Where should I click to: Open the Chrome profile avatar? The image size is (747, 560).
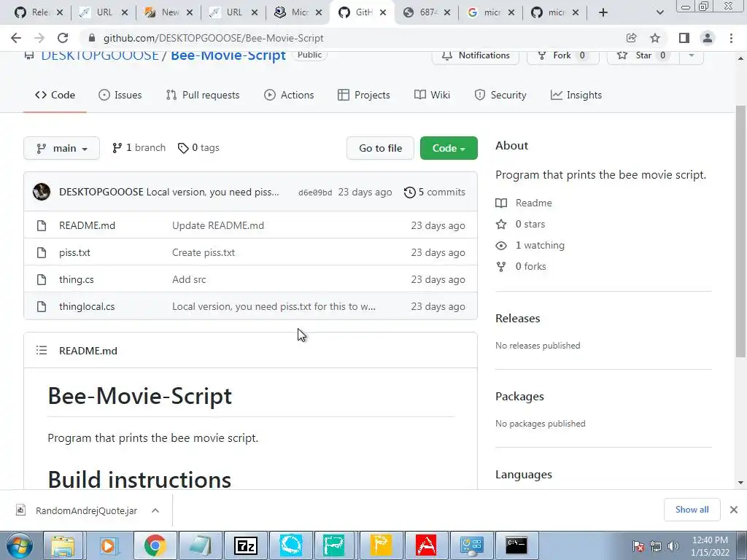pyautogui.click(x=708, y=38)
